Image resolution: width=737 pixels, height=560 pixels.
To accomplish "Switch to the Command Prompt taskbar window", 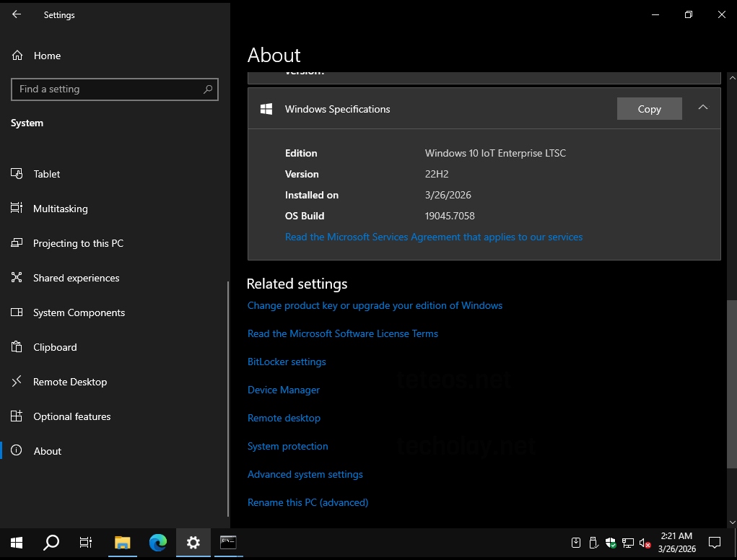I will pyautogui.click(x=228, y=542).
